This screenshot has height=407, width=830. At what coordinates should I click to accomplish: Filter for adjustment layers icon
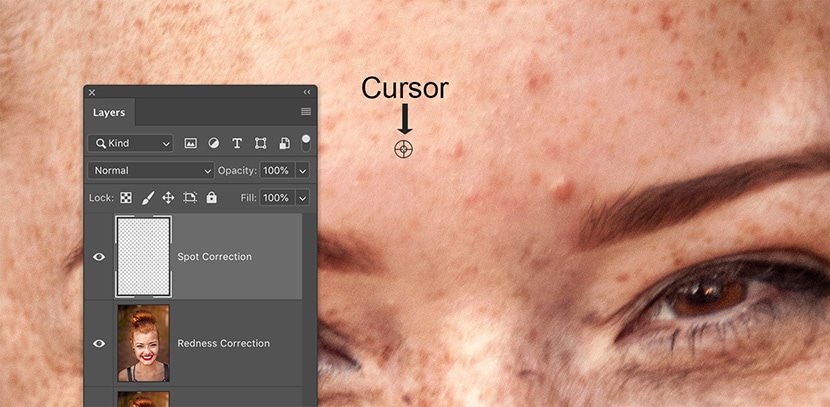coord(213,143)
